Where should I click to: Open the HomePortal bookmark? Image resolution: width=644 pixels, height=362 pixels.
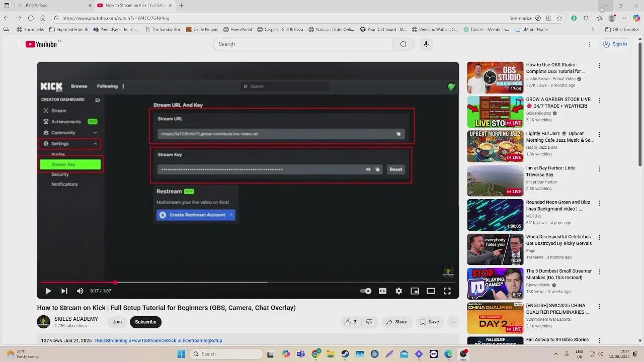pyautogui.click(x=237, y=30)
